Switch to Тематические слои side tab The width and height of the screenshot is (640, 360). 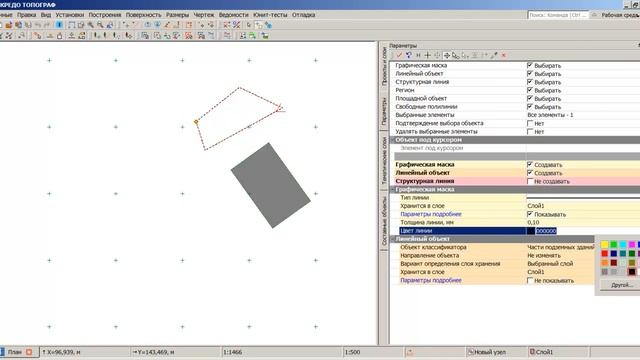click(x=384, y=160)
